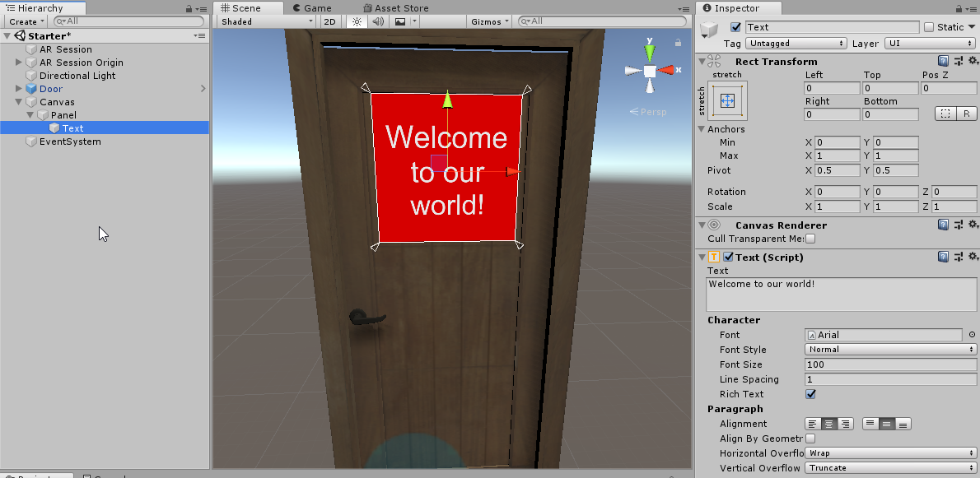Click the anchor presets stretch icon

(x=726, y=100)
